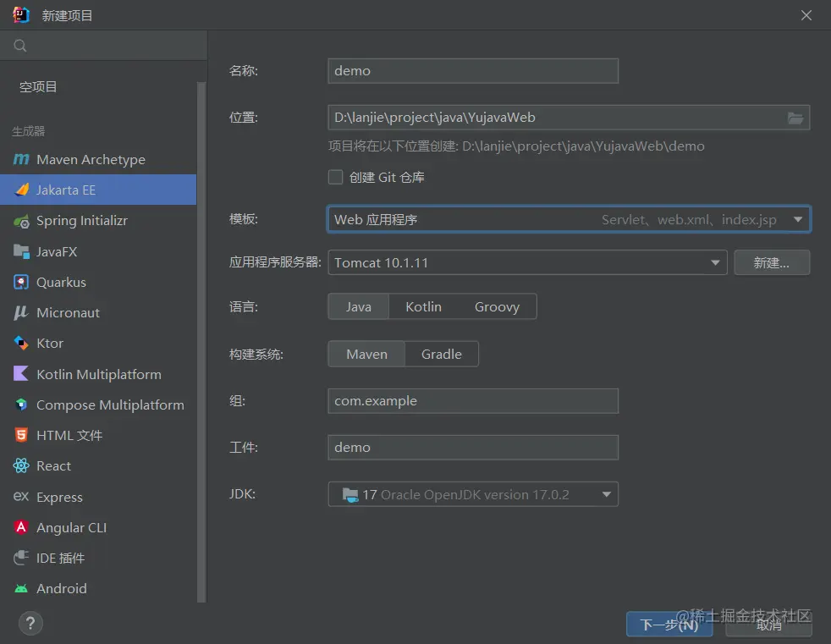This screenshot has height=644, width=831.
Task: Click the Maven Archetype generator icon
Action: click(x=21, y=159)
